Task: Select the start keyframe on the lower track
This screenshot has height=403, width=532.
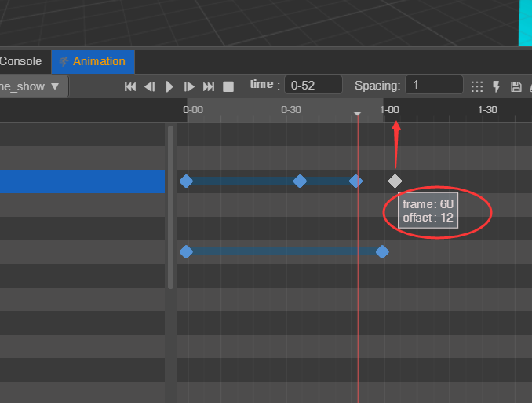Action: (186, 252)
